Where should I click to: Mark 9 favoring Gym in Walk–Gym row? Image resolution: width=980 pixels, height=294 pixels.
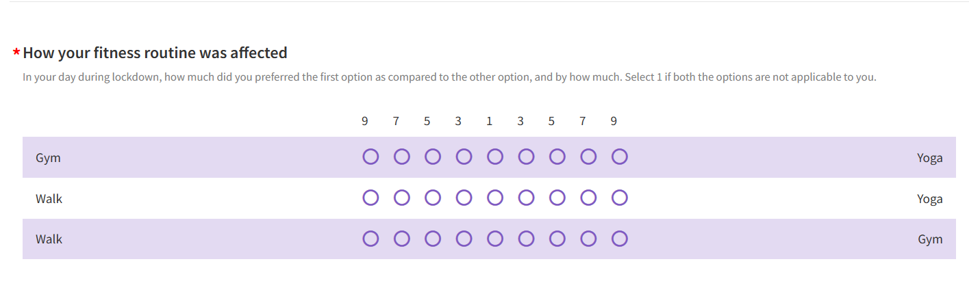click(620, 239)
